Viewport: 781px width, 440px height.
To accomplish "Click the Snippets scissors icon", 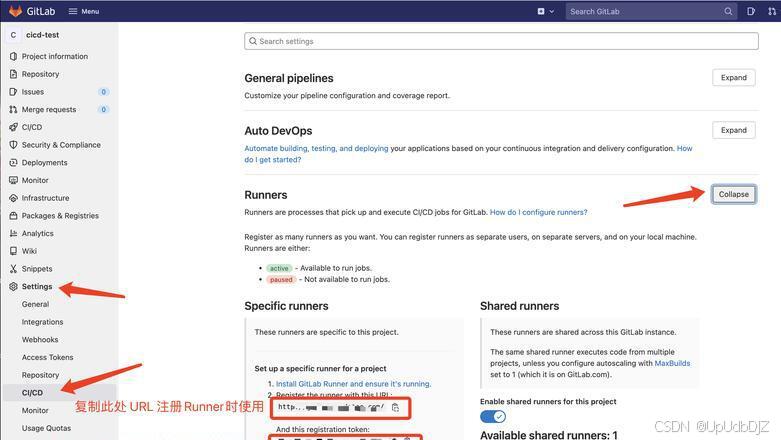I will tap(13, 269).
